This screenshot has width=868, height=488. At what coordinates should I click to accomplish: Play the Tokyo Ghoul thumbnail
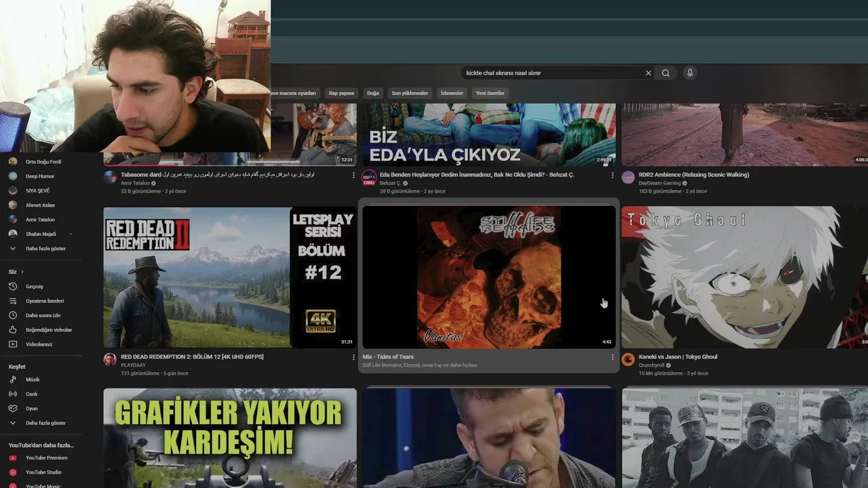[x=745, y=277]
